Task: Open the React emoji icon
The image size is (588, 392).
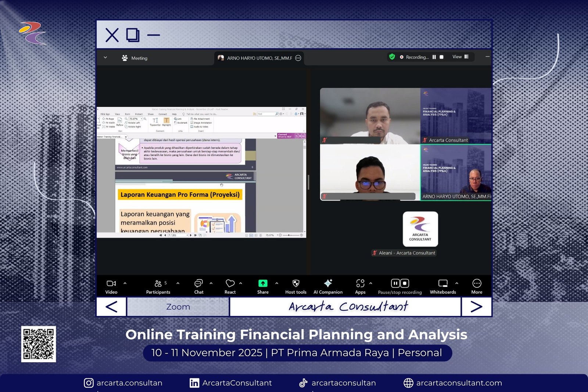Action: pyautogui.click(x=230, y=284)
